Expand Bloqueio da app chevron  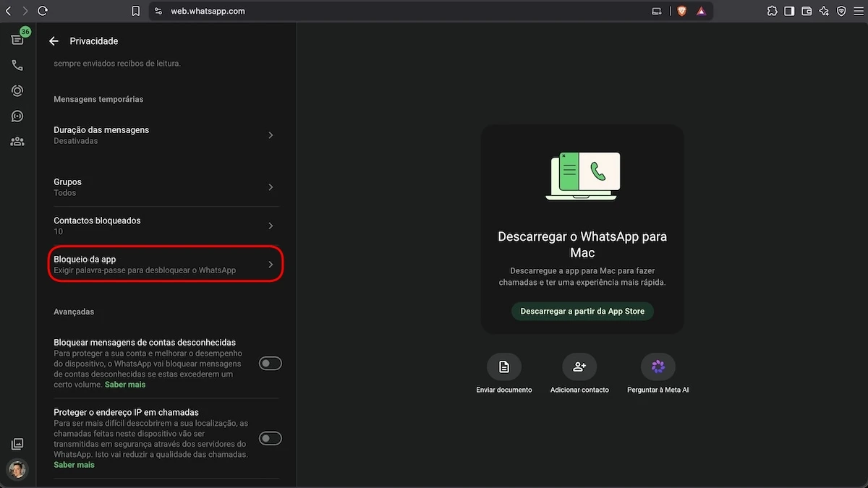tap(271, 265)
